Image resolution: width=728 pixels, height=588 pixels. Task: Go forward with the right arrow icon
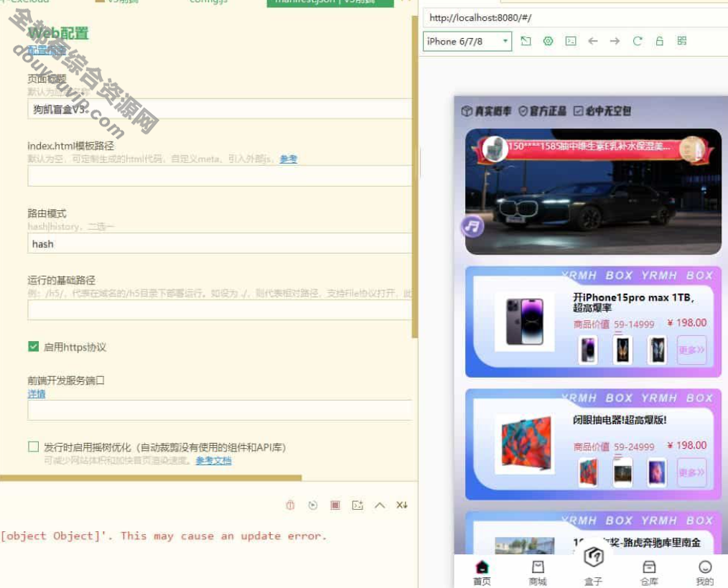[615, 42]
